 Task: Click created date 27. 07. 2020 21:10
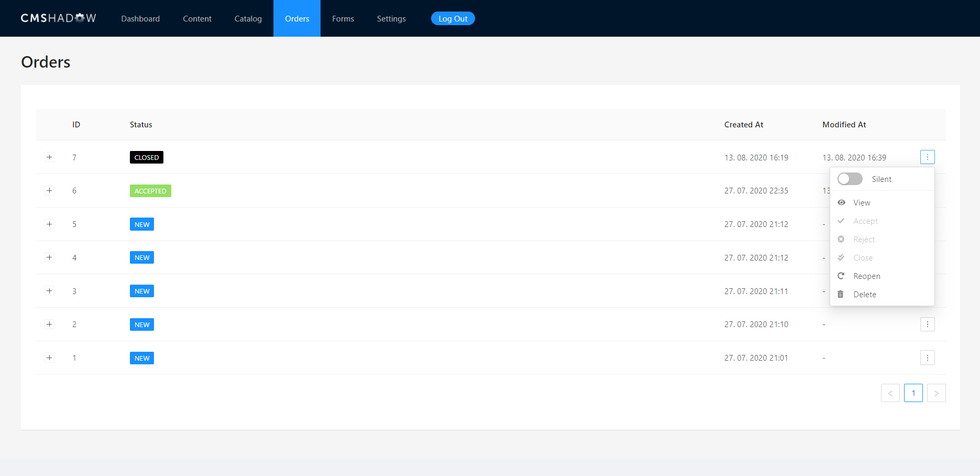[756, 324]
